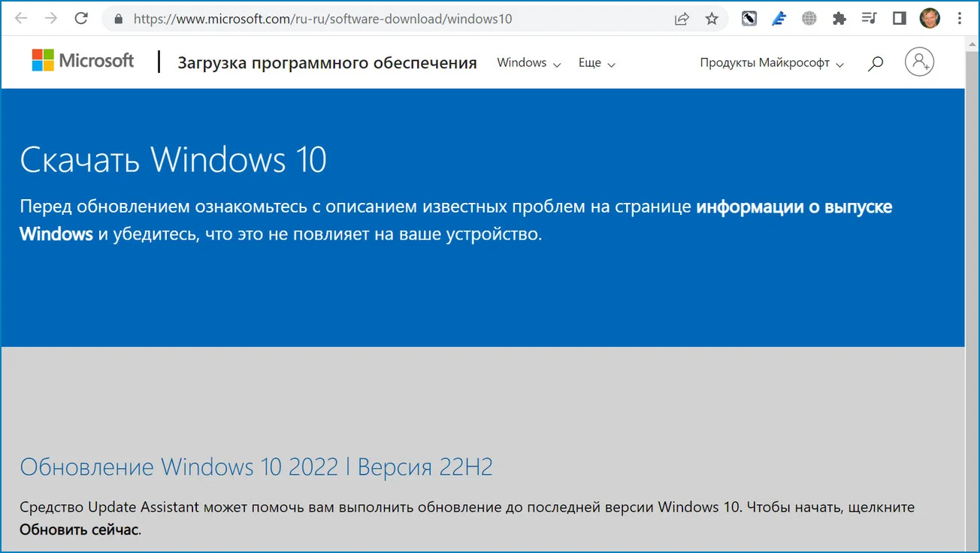Image resolution: width=980 pixels, height=553 pixels.
Task: Sign in via the account icon
Action: coord(919,62)
